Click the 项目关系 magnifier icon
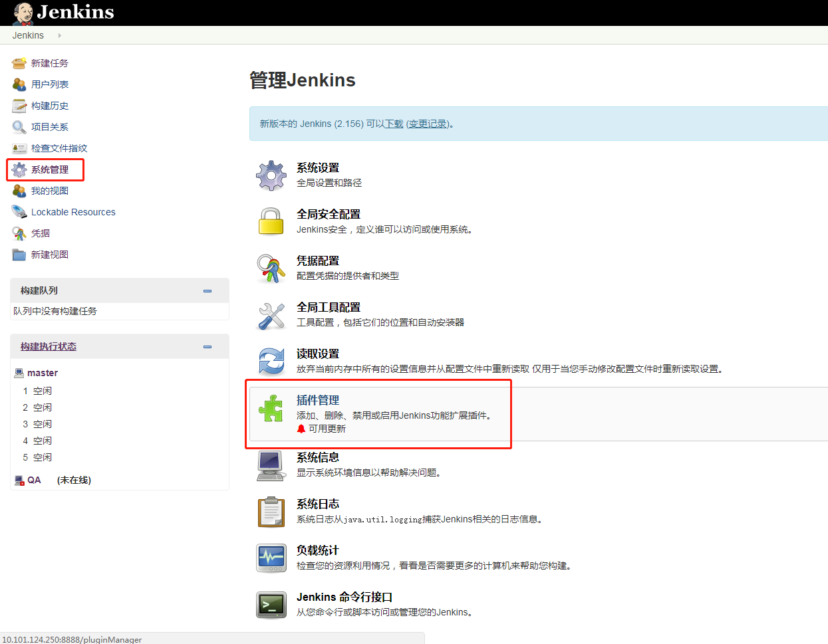This screenshot has height=644, width=828. click(19, 127)
